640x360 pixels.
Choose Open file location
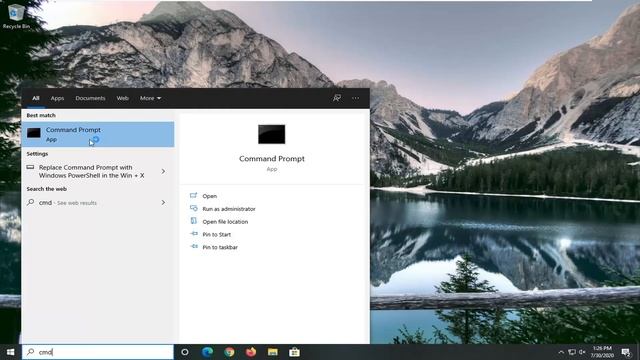pyautogui.click(x=225, y=222)
